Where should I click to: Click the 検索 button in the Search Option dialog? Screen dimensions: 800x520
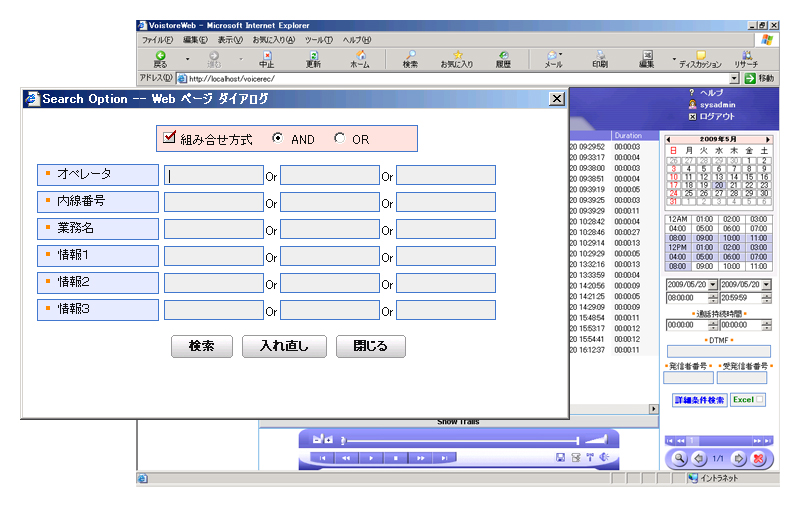coord(202,346)
